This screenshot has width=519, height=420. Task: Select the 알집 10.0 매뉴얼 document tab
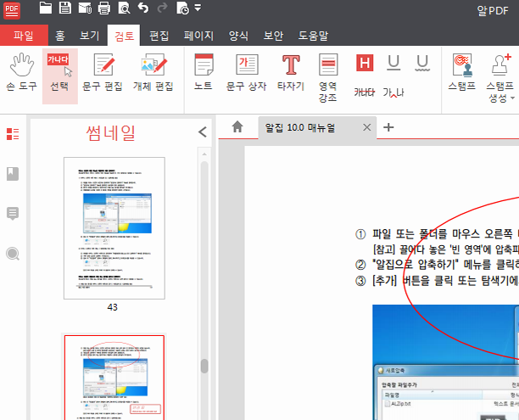pos(317,127)
